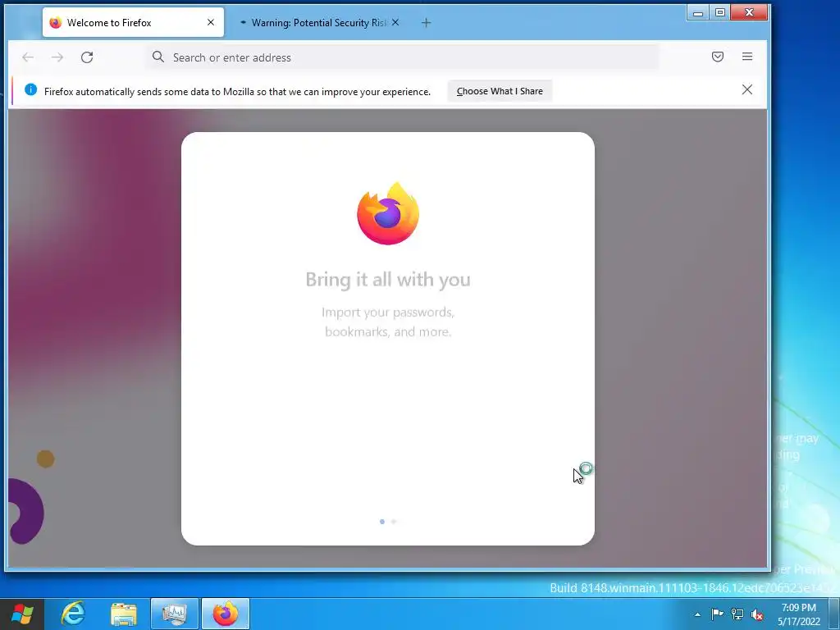Open a new tab with the plus button
The width and height of the screenshot is (840, 630).
point(426,22)
